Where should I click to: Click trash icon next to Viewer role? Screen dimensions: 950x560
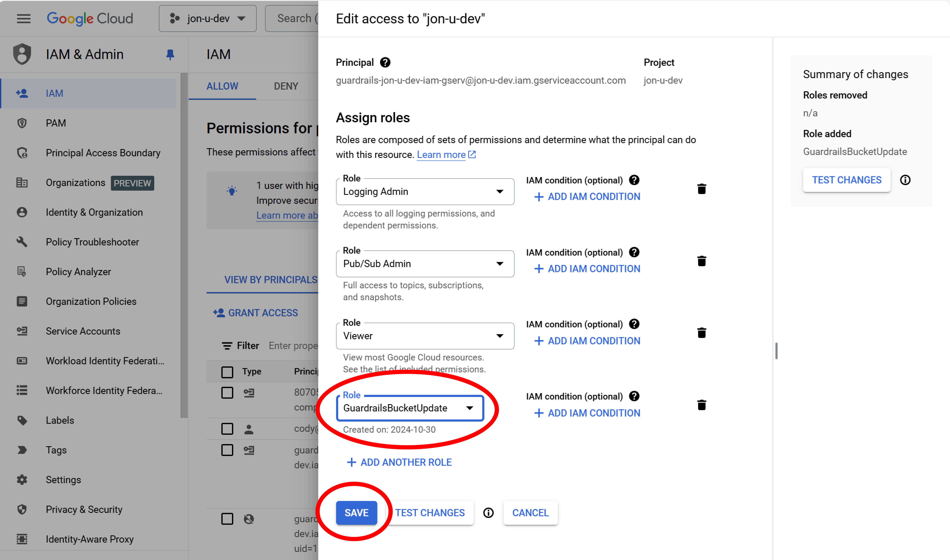pyautogui.click(x=701, y=333)
